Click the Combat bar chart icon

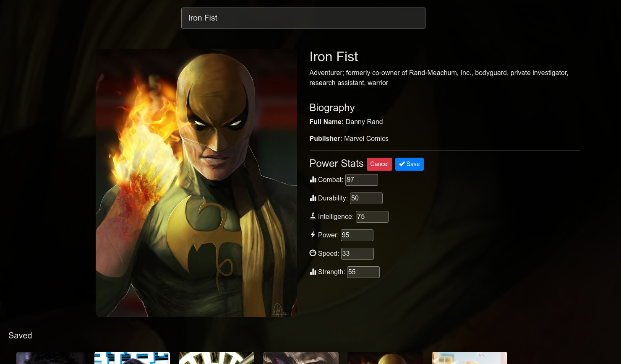click(313, 179)
